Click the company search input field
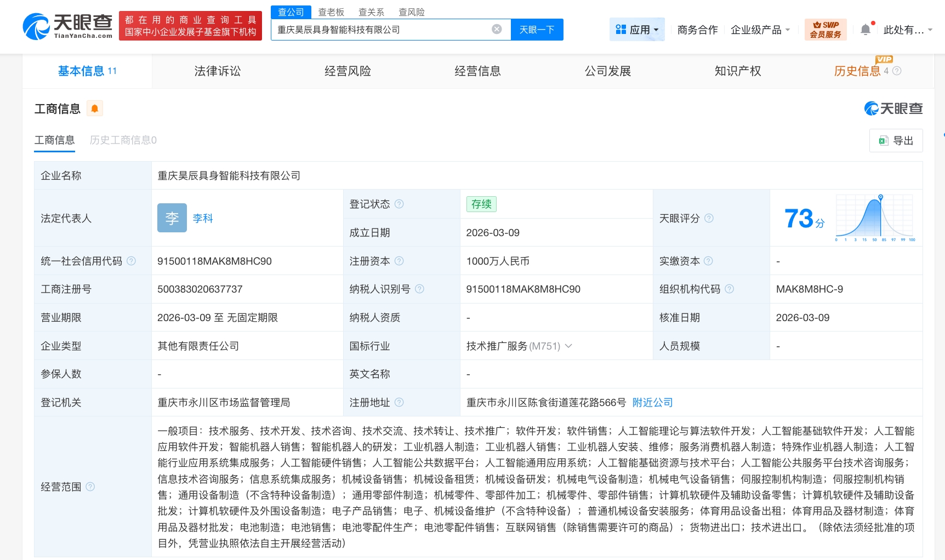The image size is (945, 560). click(384, 30)
